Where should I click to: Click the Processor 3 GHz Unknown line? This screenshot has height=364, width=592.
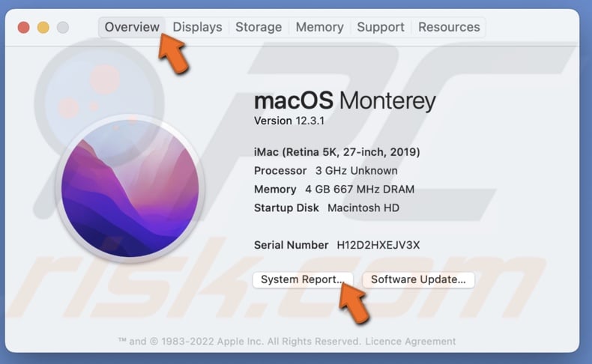tap(325, 171)
